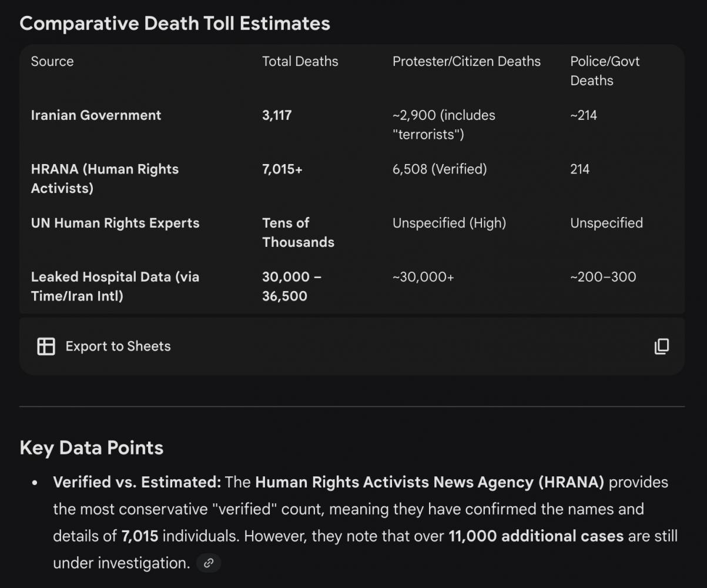Select the Leaked Hospital Data row label
Image resolution: width=707 pixels, height=588 pixels.
pos(115,286)
